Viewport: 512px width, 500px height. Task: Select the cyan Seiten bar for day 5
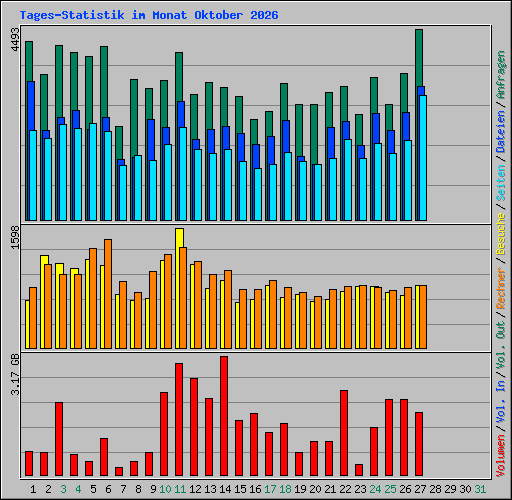tap(93, 172)
